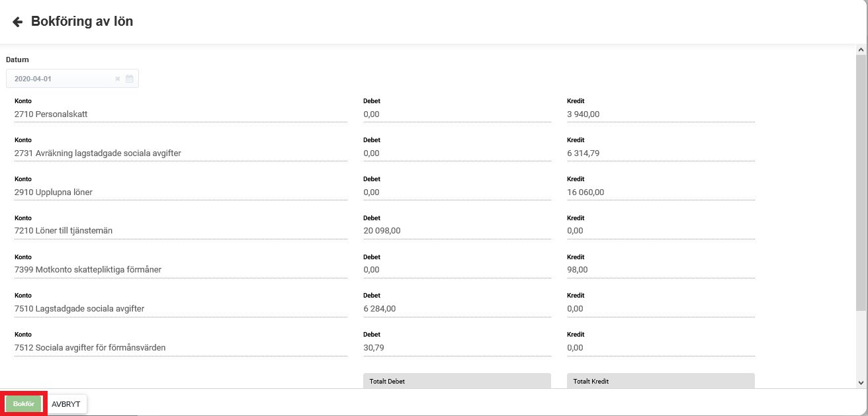Select the 7399 Motkonto skattepliktiga förmåner field

coord(180,270)
